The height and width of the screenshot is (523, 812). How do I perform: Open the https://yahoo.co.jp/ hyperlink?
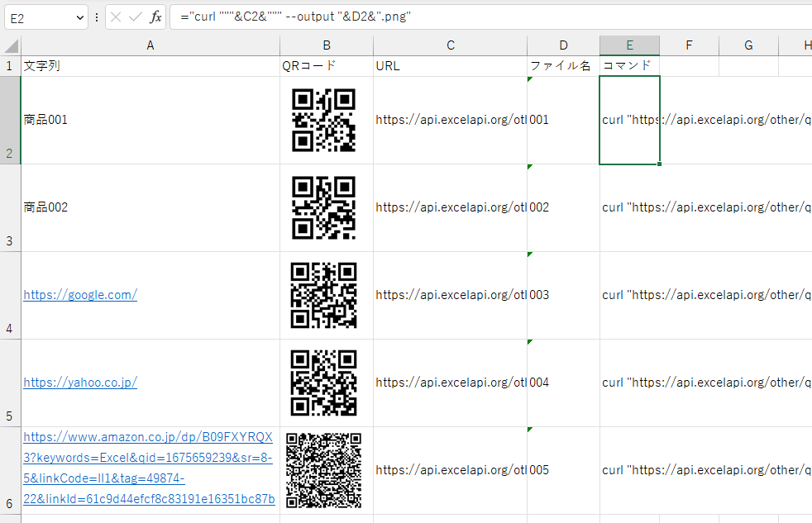[80, 383]
